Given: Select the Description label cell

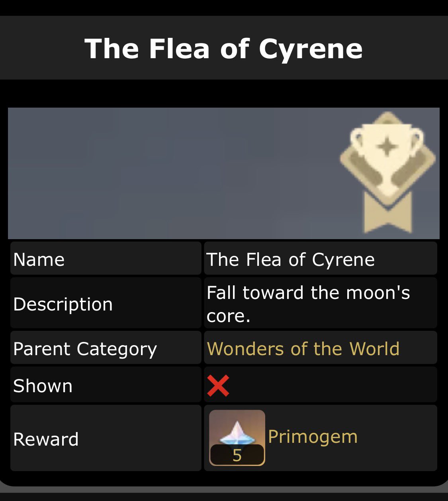Looking at the screenshot, I should click(x=106, y=303).
